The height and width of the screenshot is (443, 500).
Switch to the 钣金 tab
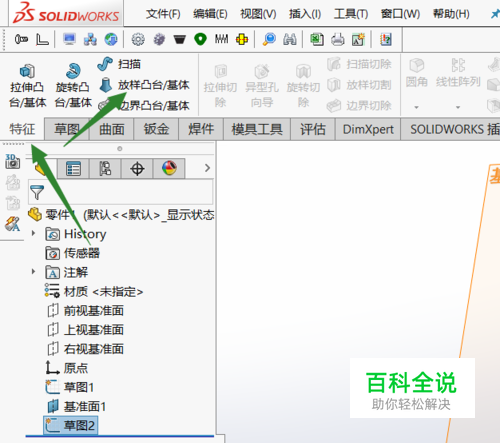pos(156,129)
